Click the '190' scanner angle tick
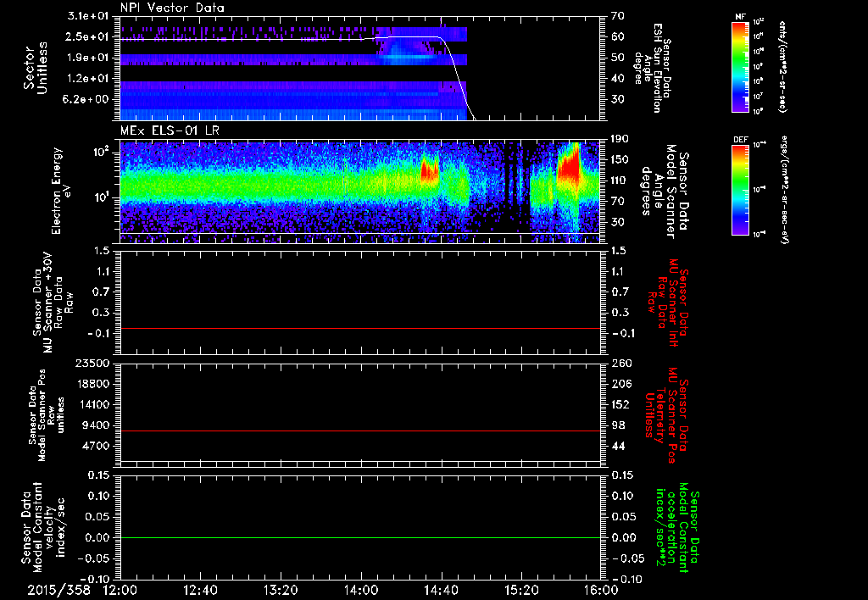Viewport: 868px width, 600px height. click(620, 139)
